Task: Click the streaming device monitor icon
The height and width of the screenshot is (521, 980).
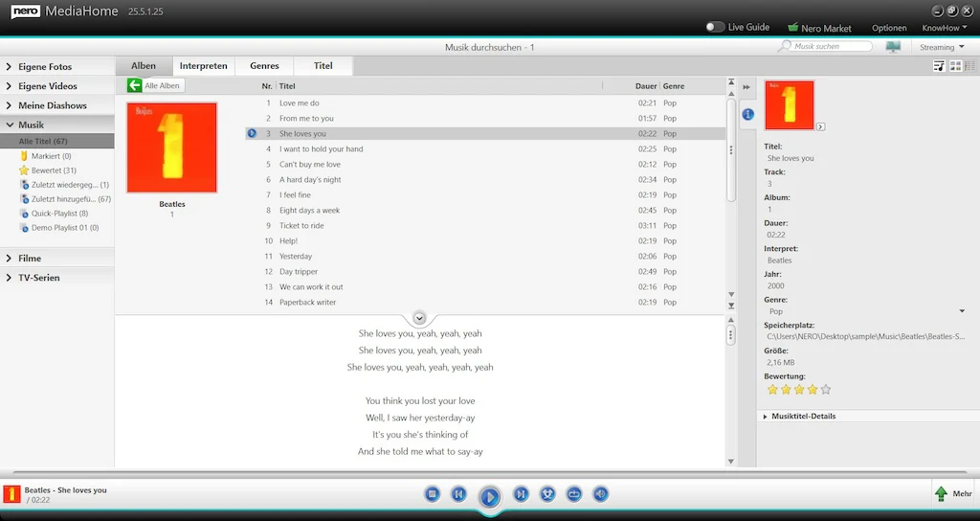Action: coord(893,47)
